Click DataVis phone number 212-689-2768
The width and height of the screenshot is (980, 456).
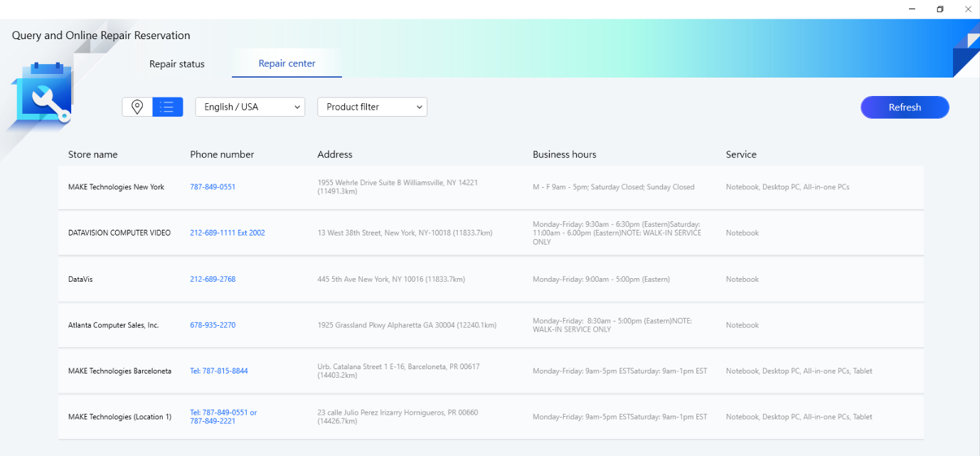tap(213, 279)
